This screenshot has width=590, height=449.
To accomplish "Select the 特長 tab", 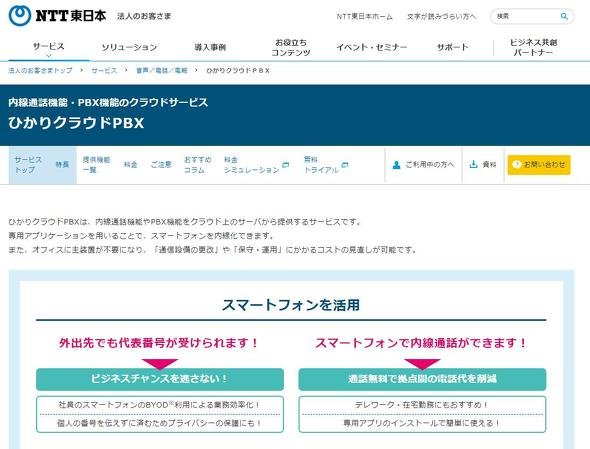I will pos(62,164).
